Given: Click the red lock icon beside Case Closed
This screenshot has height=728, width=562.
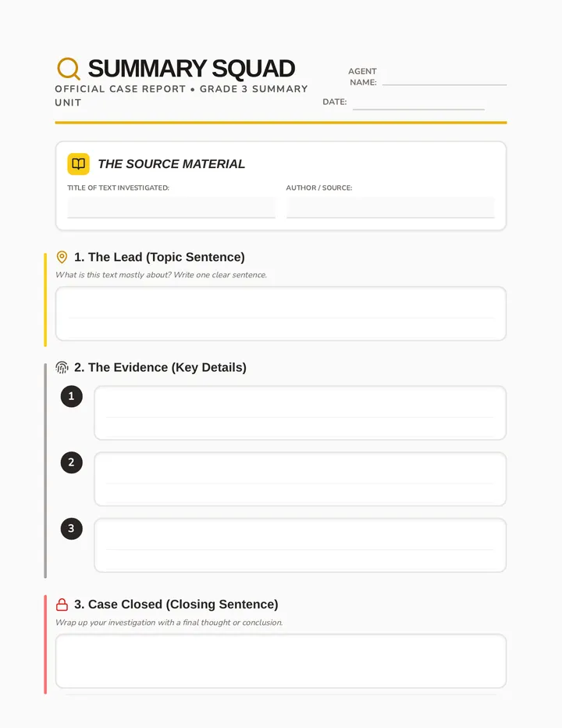Looking at the screenshot, I should pos(62,604).
